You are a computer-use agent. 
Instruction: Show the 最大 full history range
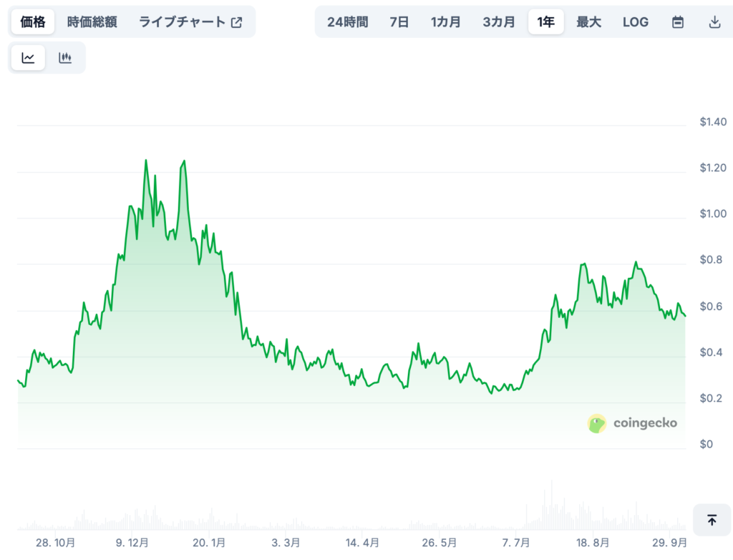click(x=588, y=22)
